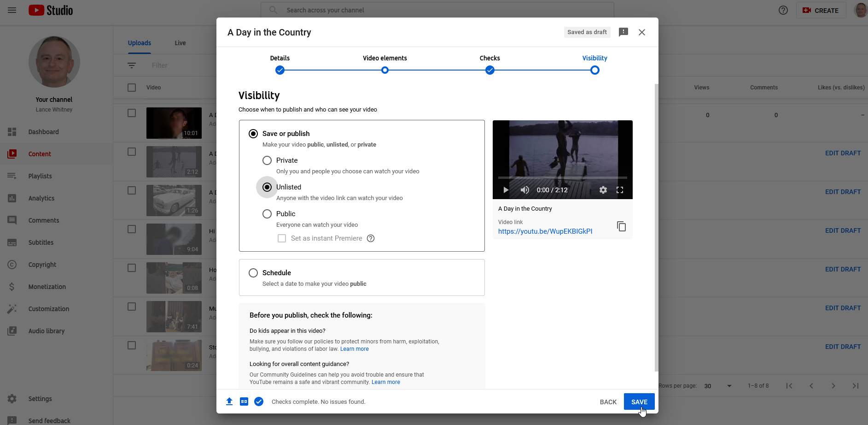The height and width of the screenshot is (425, 868).
Task: Open rows per page dropdown
Action: point(718,386)
